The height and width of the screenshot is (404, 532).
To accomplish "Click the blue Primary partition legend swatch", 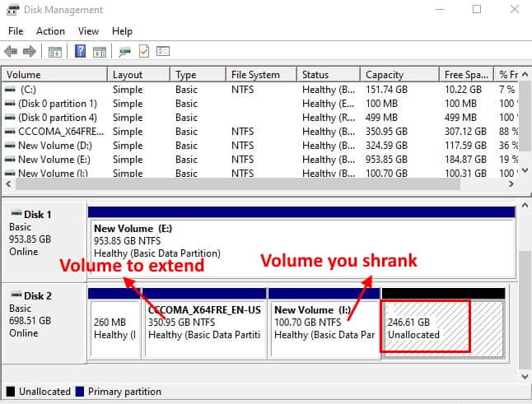I will [80, 392].
